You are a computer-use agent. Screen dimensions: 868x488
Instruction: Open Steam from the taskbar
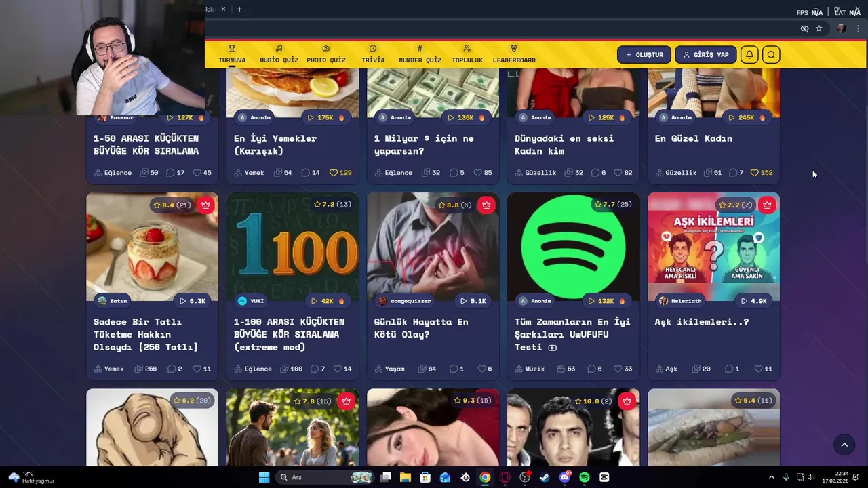coord(544,477)
